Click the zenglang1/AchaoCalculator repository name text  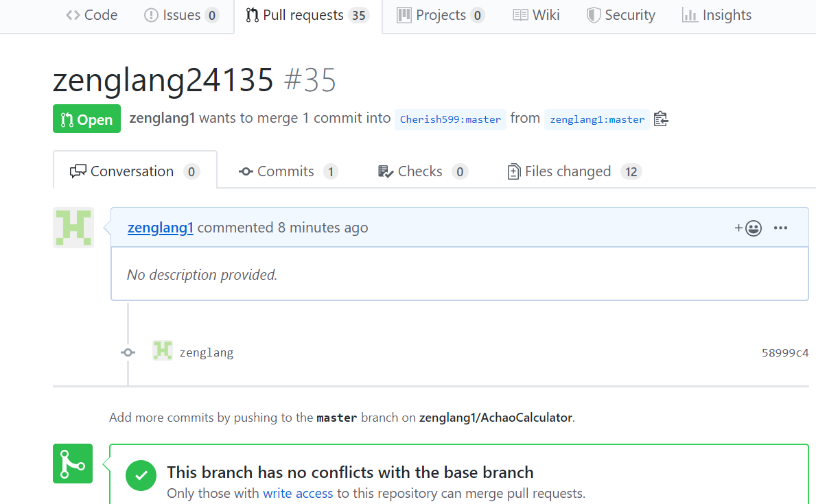496,417
